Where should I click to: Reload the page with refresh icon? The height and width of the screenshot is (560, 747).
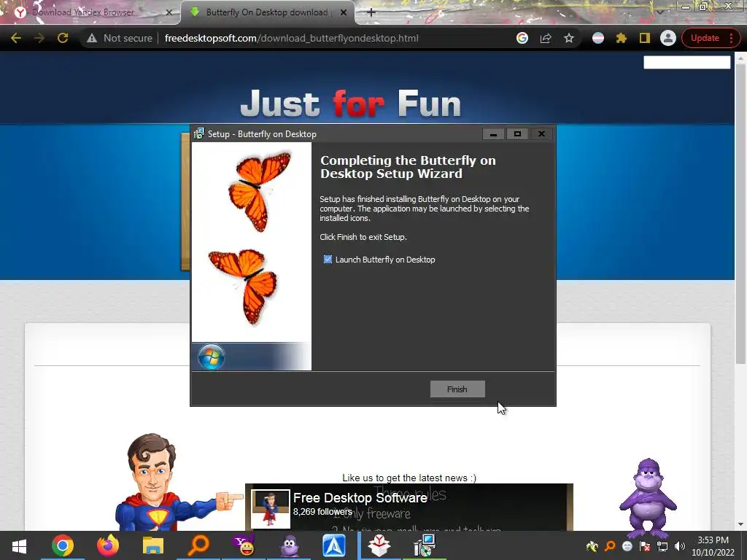pos(63,38)
